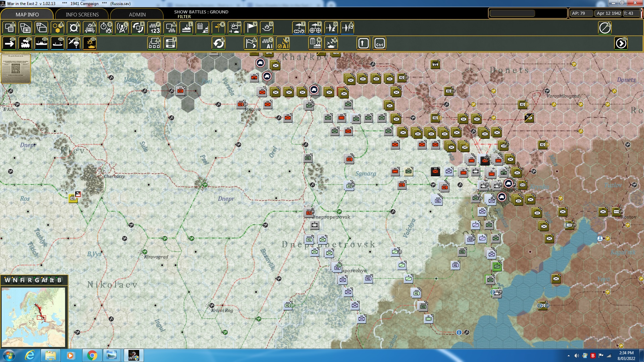
Task: Click the Units AI icon (C)
Action: [x=267, y=43]
